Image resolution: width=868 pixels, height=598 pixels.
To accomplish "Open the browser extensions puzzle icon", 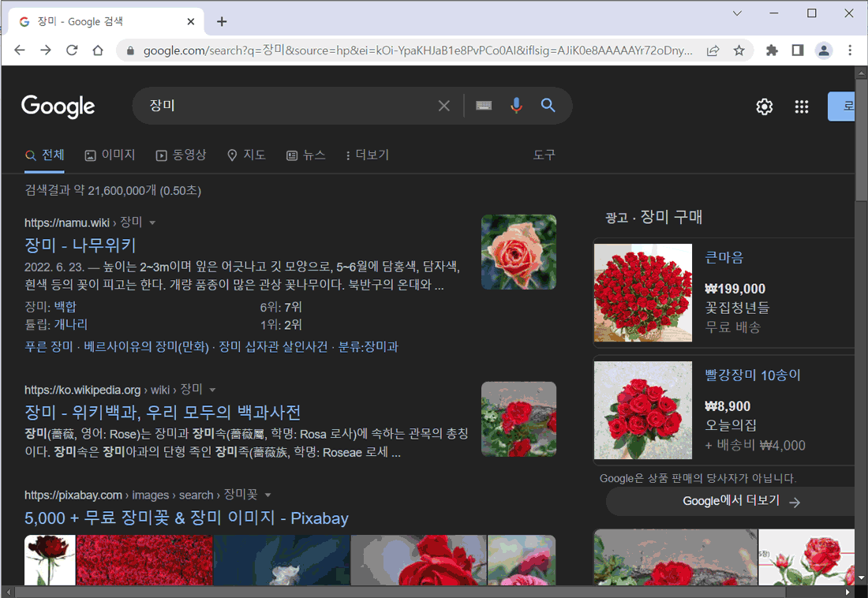I will pyautogui.click(x=771, y=50).
